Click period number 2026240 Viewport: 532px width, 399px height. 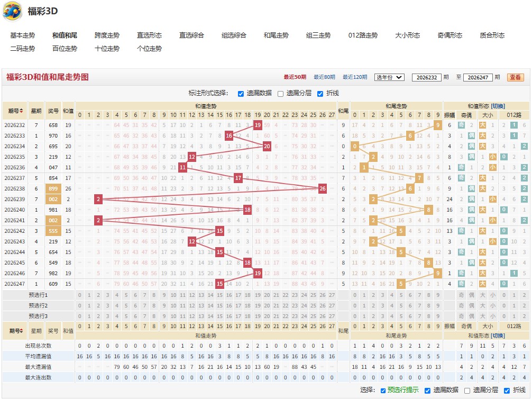pyautogui.click(x=15, y=210)
